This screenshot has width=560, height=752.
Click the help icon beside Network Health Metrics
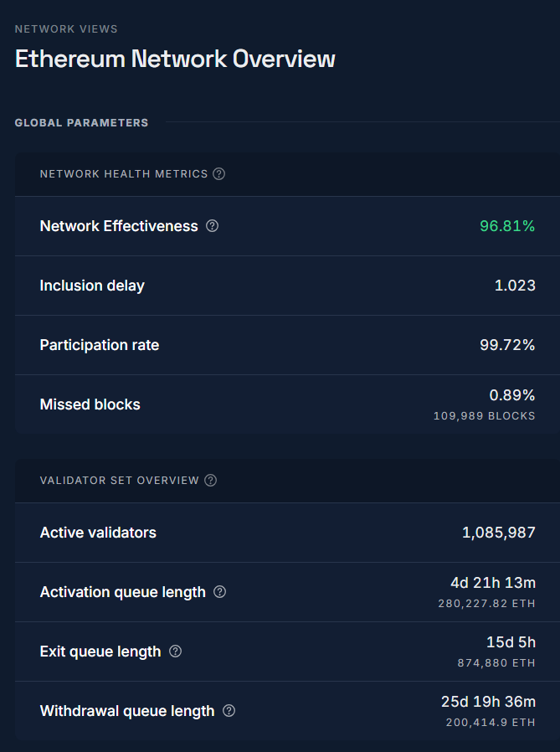[x=218, y=174]
